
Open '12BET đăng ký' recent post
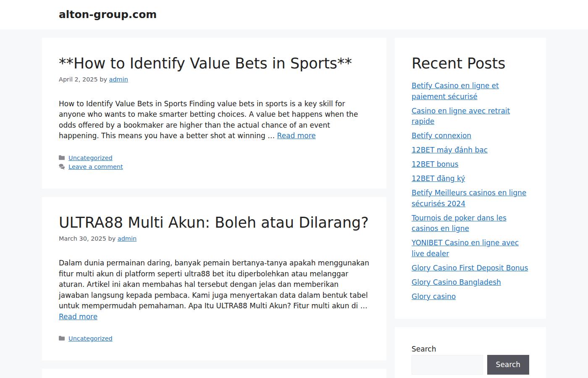click(x=438, y=178)
